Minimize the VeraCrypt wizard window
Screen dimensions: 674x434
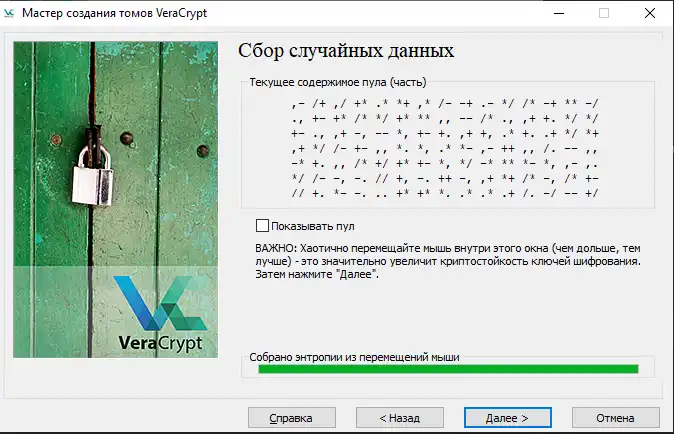pos(557,13)
